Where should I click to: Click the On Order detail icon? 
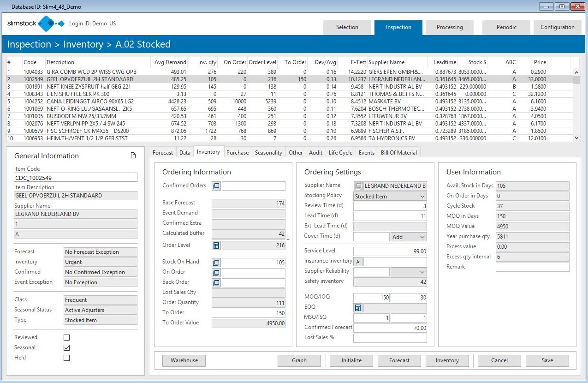[x=216, y=273]
